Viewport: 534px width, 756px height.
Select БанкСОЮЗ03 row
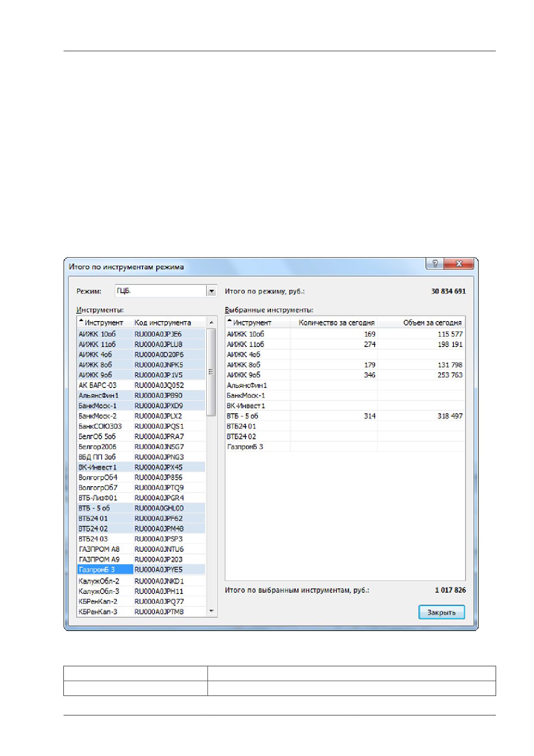[141, 426]
